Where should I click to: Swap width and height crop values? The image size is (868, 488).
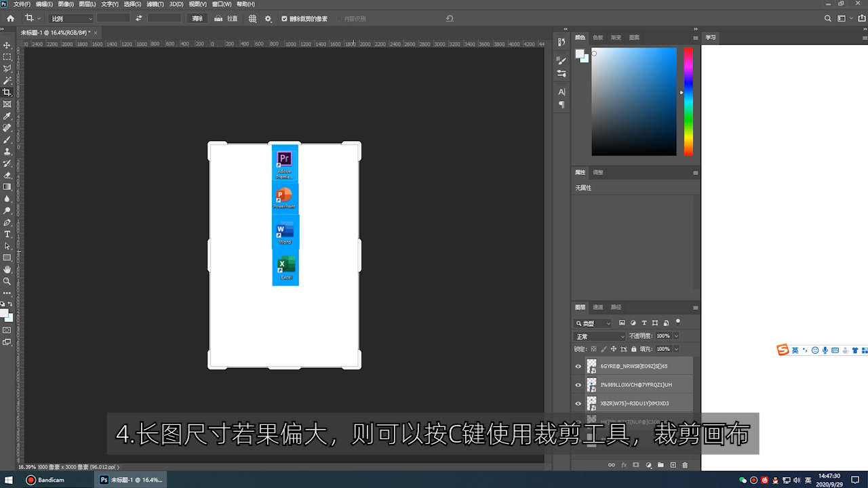(139, 18)
